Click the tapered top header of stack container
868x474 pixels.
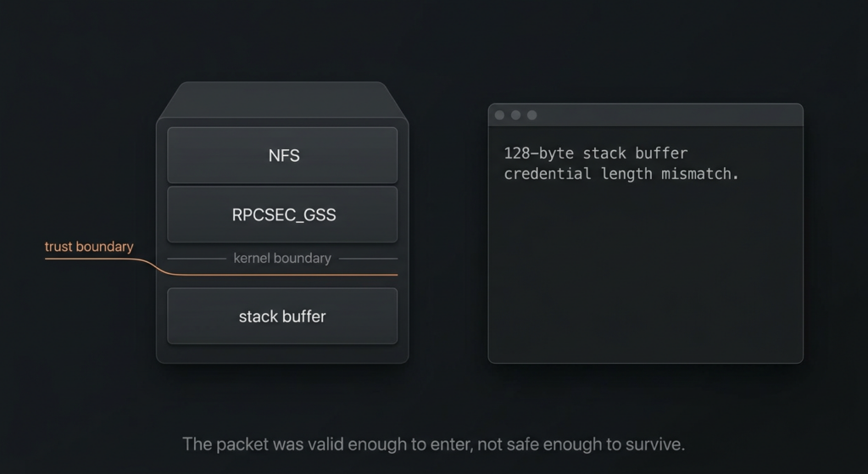coord(282,102)
